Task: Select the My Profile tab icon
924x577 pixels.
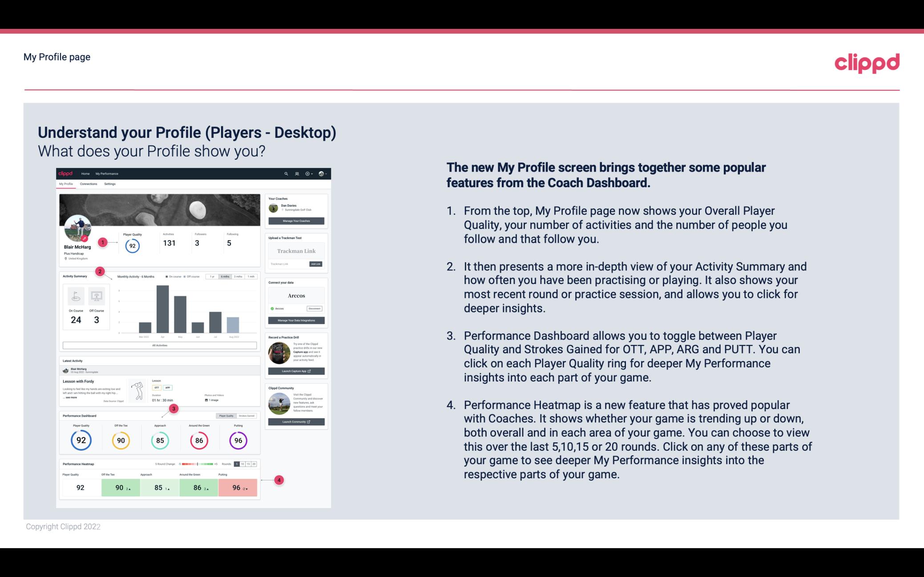Action: click(67, 184)
